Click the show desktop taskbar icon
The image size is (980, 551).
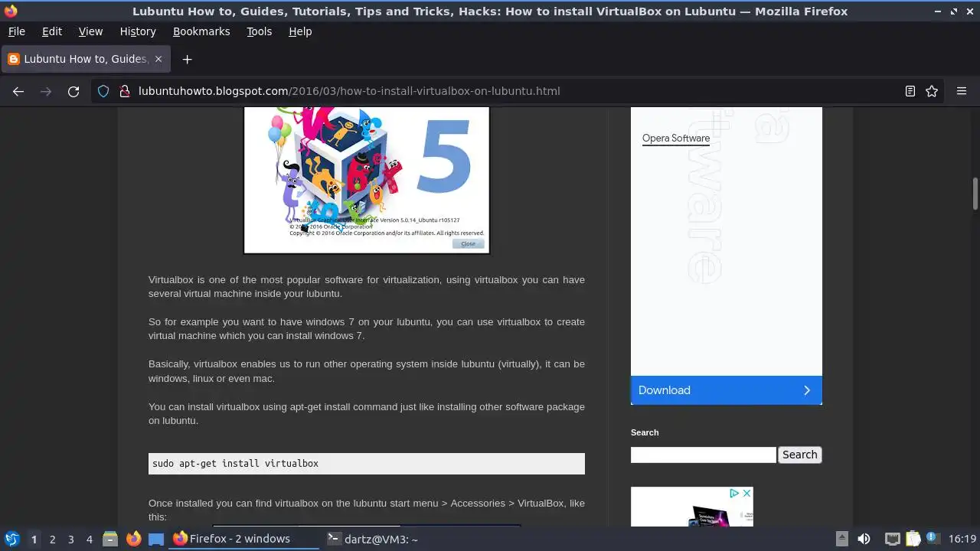click(156, 539)
